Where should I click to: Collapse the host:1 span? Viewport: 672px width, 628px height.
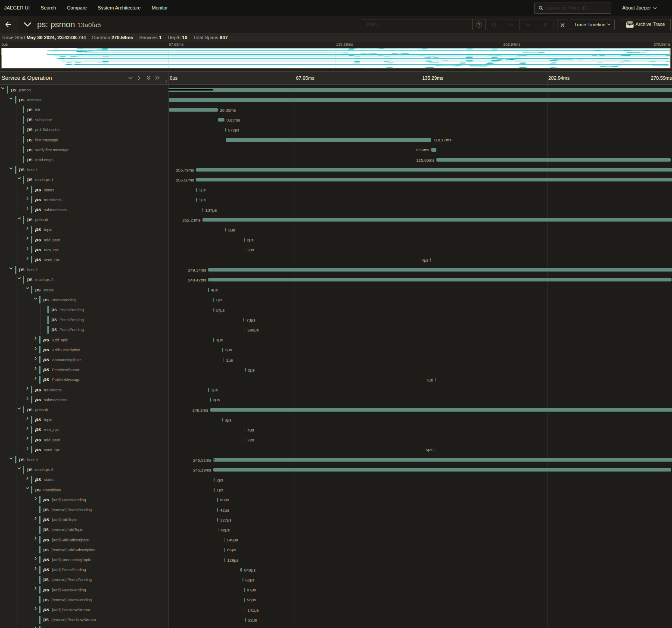point(11,169)
